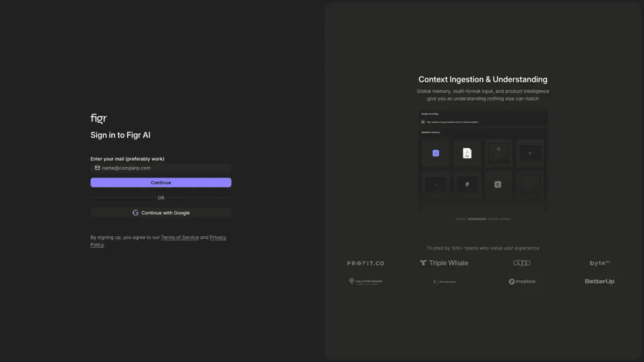Screen dimensions: 644x362
Task: Click the Google logo icon
Action: 136,212
